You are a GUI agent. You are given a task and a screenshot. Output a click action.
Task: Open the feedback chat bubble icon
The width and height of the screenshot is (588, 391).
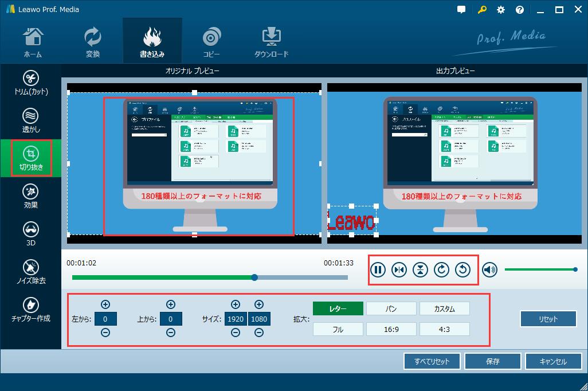click(461, 10)
